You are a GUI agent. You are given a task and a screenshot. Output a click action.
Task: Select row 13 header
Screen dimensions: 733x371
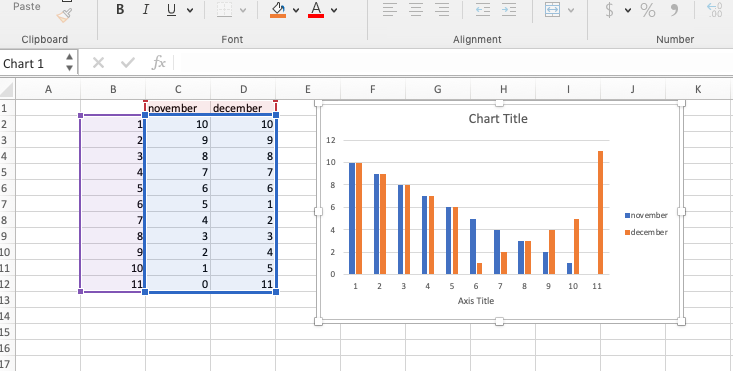(x=7, y=300)
